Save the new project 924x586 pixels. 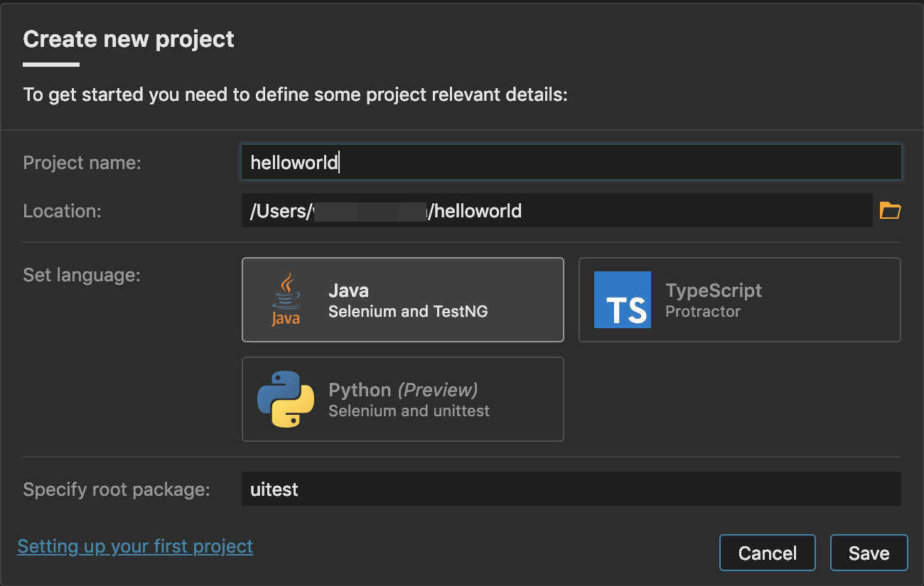[x=869, y=553]
